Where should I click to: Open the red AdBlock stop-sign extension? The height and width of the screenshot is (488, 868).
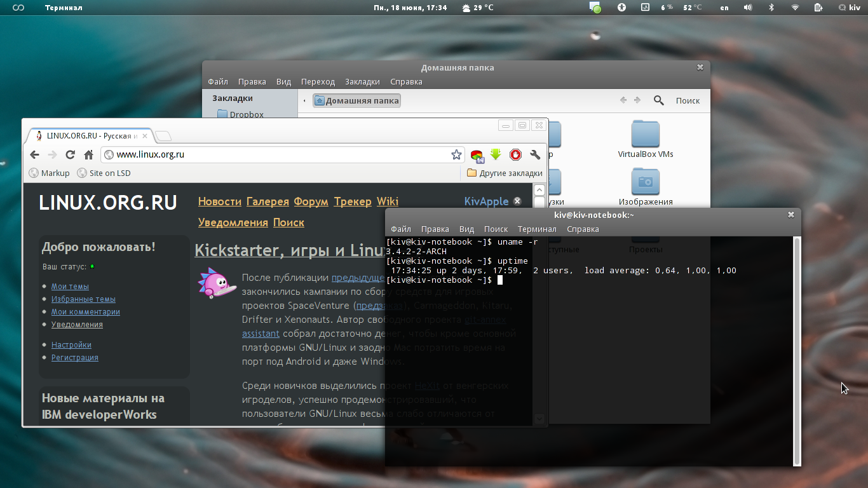(515, 154)
